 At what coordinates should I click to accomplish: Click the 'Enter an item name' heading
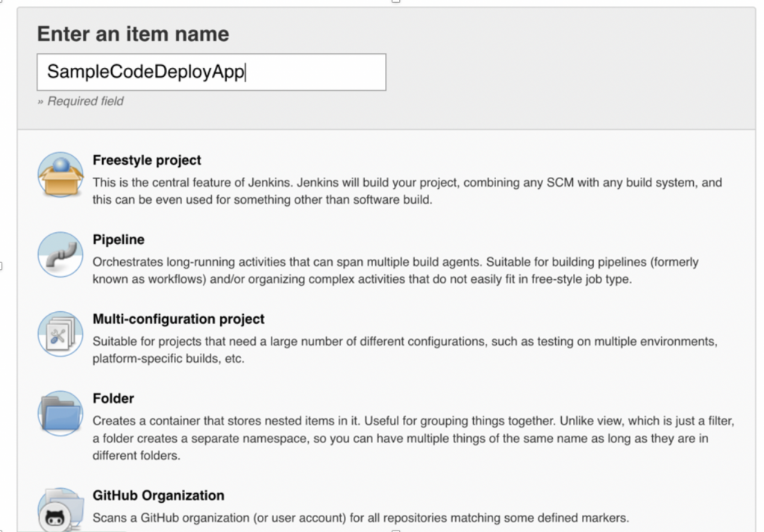133,34
